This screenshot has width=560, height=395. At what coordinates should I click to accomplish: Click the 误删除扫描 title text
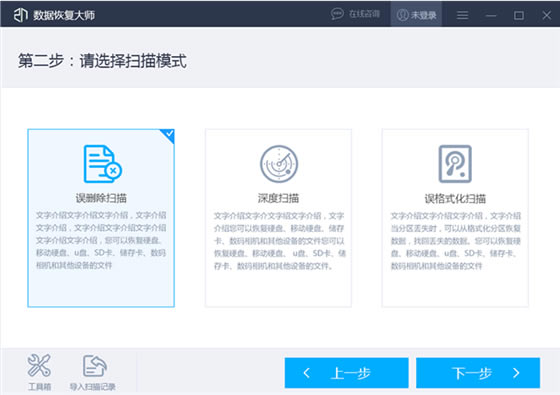[x=101, y=198]
